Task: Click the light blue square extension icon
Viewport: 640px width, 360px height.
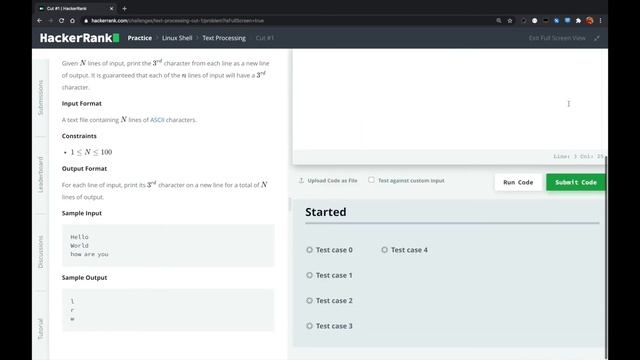Action: point(567,20)
